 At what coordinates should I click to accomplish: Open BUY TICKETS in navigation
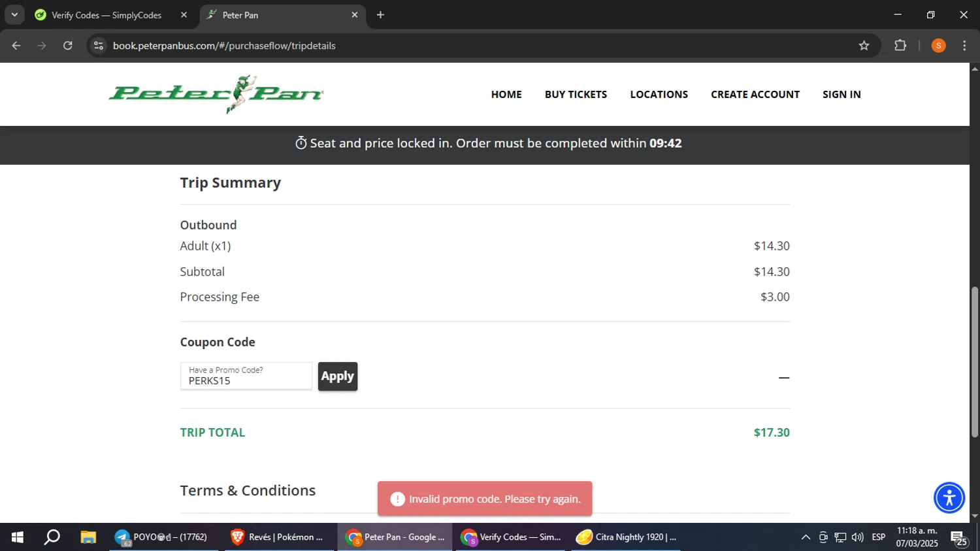click(x=576, y=94)
